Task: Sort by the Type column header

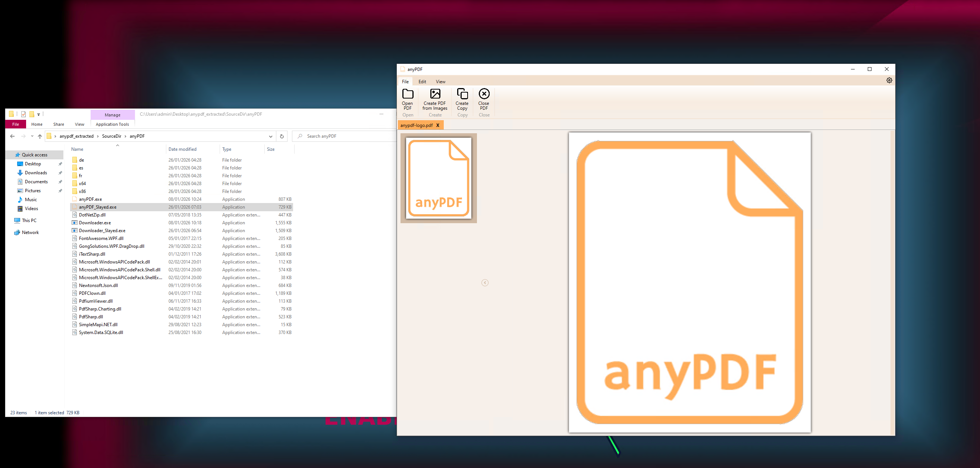Action: point(242,149)
